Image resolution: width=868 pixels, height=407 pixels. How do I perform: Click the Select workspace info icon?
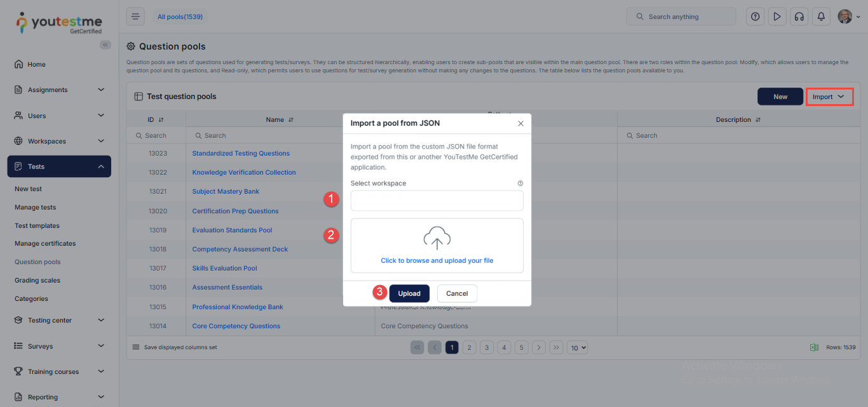520,183
